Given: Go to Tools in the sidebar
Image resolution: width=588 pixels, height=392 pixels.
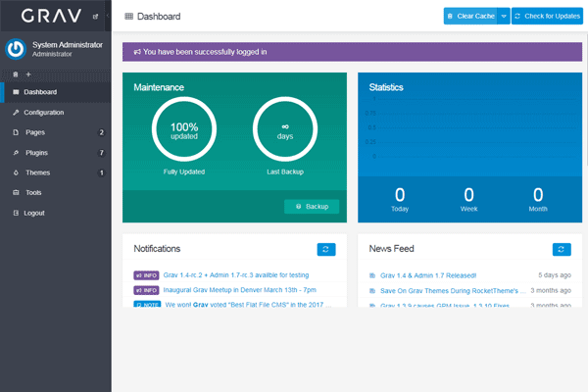Looking at the screenshot, I should [x=33, y=193].
